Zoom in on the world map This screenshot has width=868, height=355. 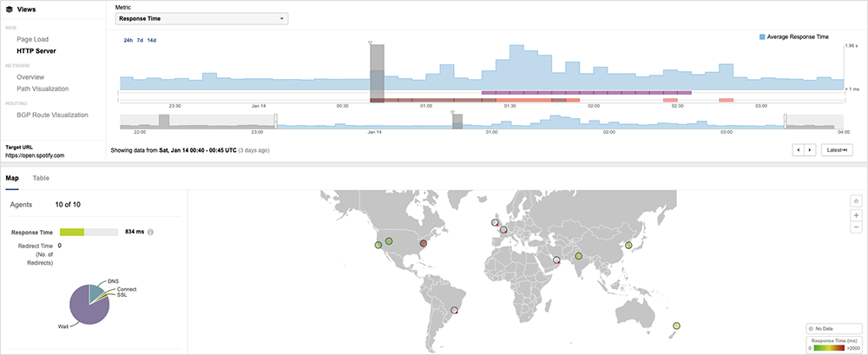coord(856,214)
